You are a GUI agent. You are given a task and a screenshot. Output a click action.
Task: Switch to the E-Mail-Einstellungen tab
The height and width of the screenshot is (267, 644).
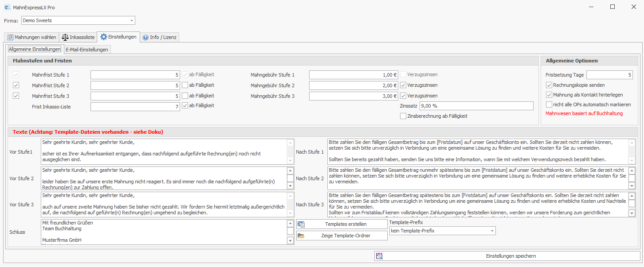tap(87, 50)
